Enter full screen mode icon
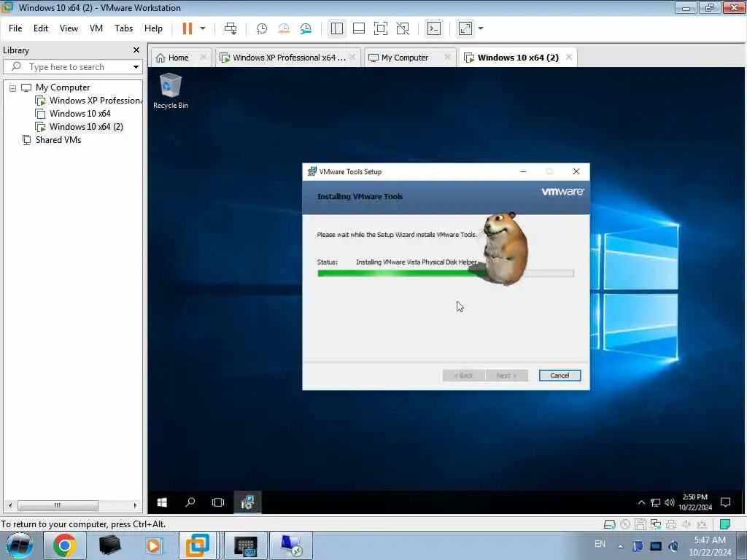 [x=381, y=28]
